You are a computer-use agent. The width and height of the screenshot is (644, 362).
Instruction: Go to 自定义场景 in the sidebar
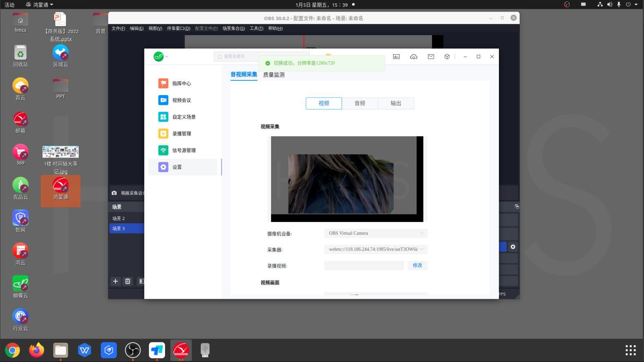coord(183,117)
